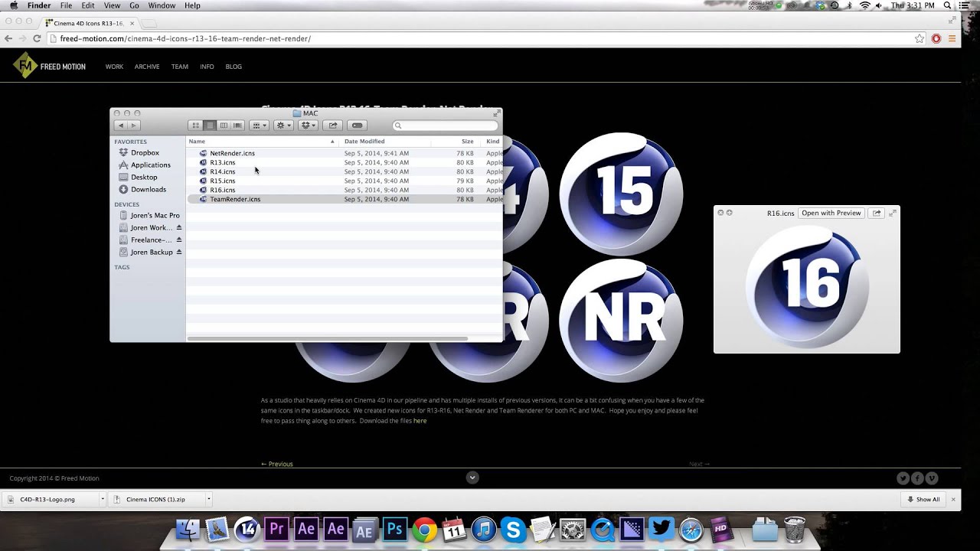
Task: Switch Finder to icon view
Action: coord(195,126)
